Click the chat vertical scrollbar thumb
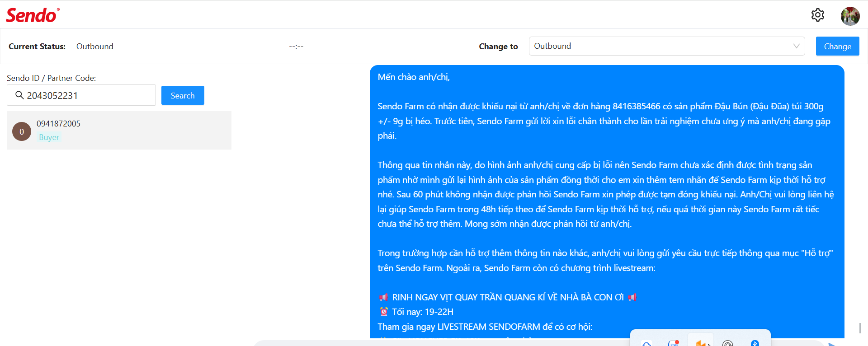Viewport: 868px width, 346px height. pyautogui.click(x=860, y=328)
